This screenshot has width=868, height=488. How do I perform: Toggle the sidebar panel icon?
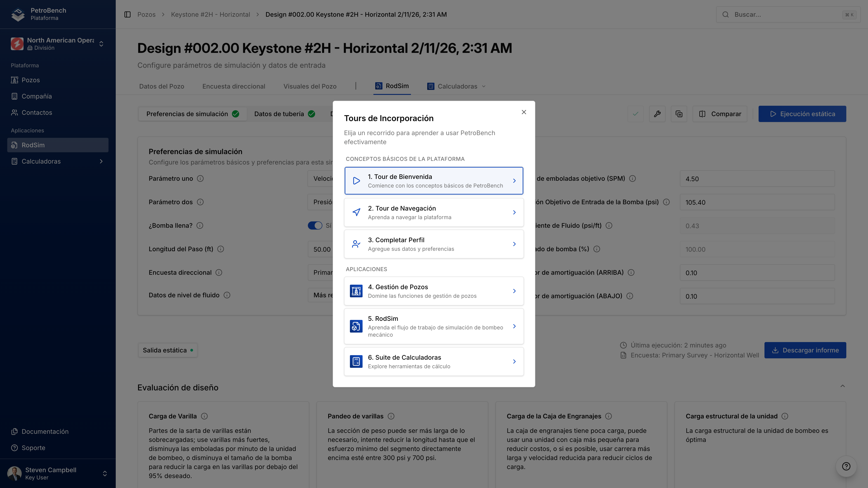(127, 14)
